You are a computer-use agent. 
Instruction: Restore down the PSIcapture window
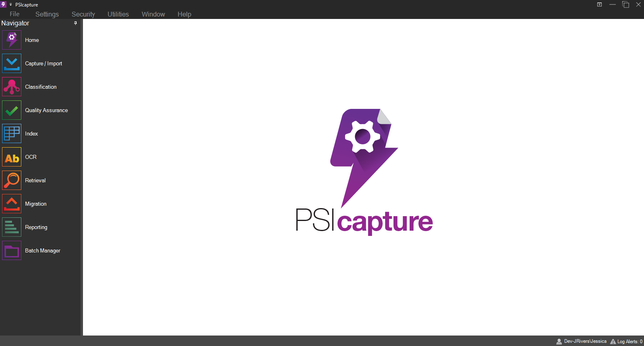coord(625,4)
